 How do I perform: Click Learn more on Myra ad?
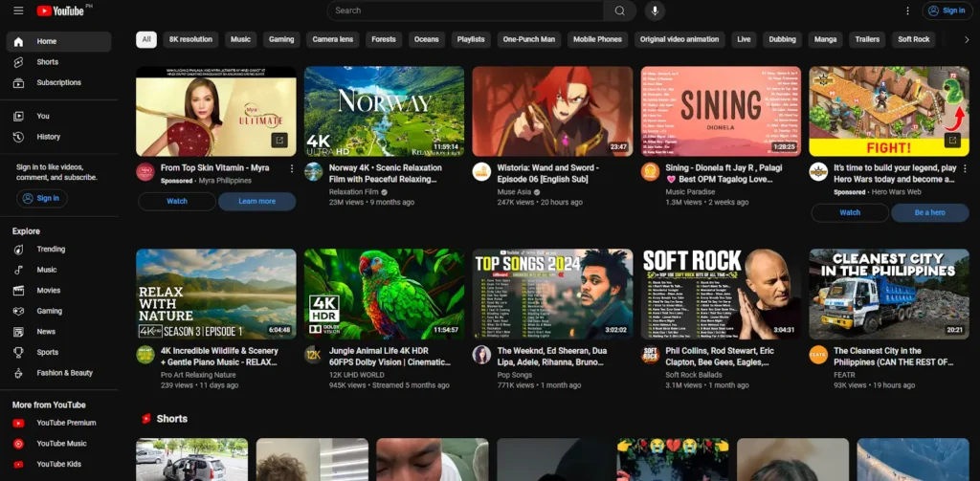(x=256, y=202)
